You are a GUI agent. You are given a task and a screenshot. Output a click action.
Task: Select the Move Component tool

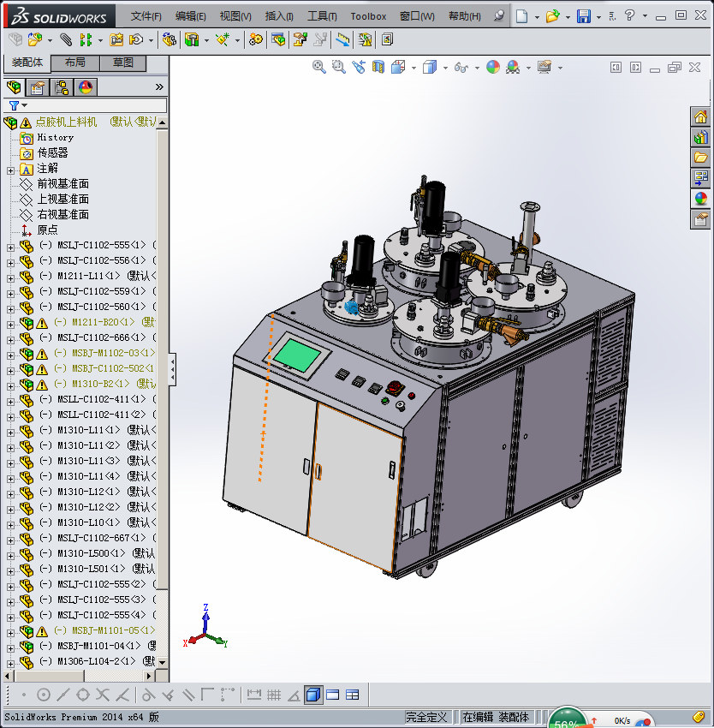[136, 40]
